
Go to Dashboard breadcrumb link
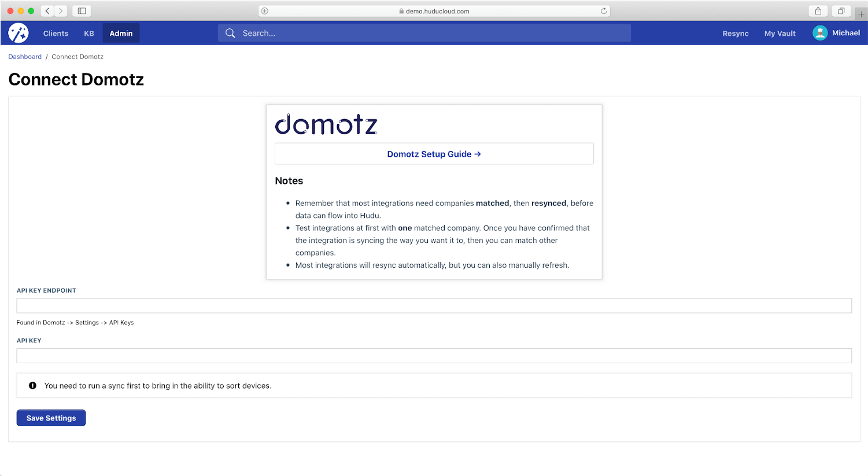pyautogui.click(x=25, y=57)
